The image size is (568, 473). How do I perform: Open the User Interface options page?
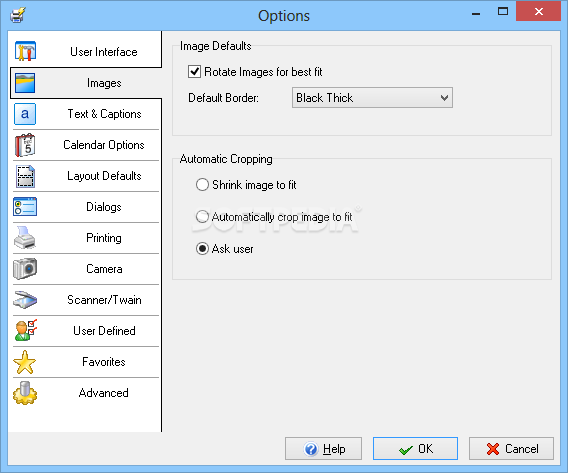[104, 52]
